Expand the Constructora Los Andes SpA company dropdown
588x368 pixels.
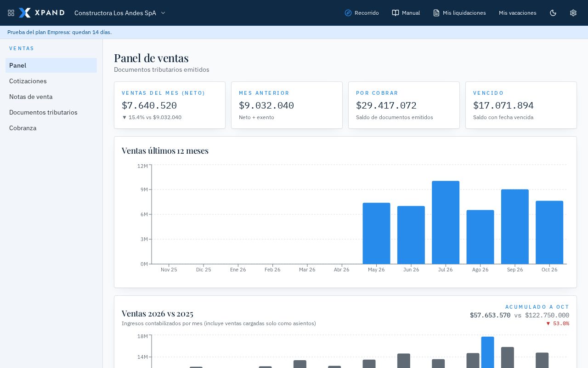(x=120, y=13)
